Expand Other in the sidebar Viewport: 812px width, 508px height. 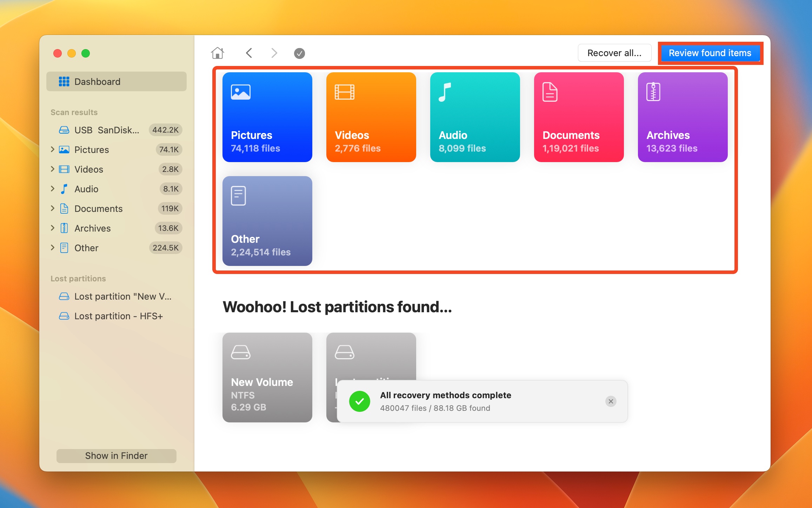pos(53,248)
